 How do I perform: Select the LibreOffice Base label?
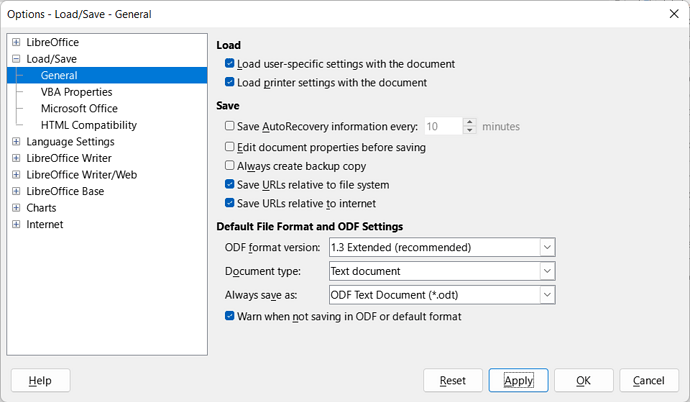click(x=65, y=191)
